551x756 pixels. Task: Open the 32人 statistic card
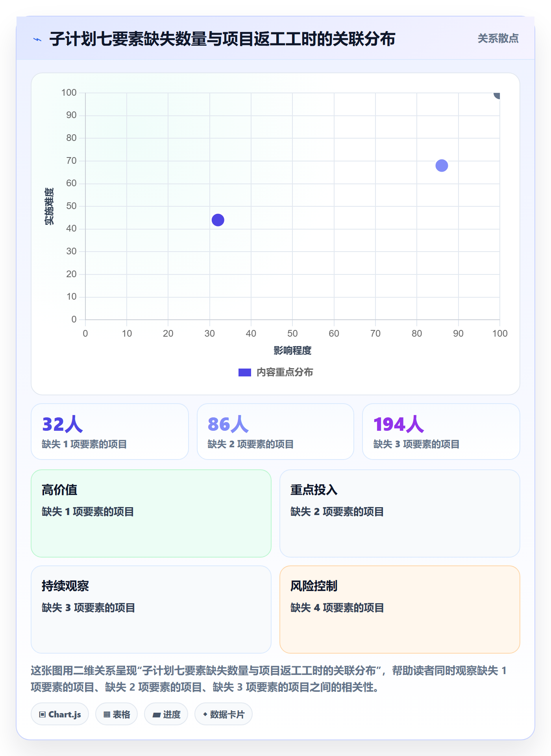click(110, 432)
